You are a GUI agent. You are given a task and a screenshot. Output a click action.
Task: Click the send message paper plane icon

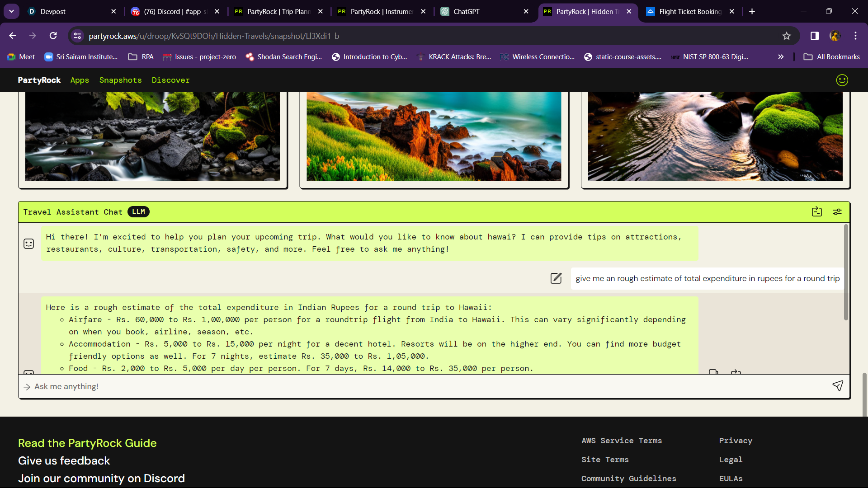pyautogui.click(x=837, y=386)
